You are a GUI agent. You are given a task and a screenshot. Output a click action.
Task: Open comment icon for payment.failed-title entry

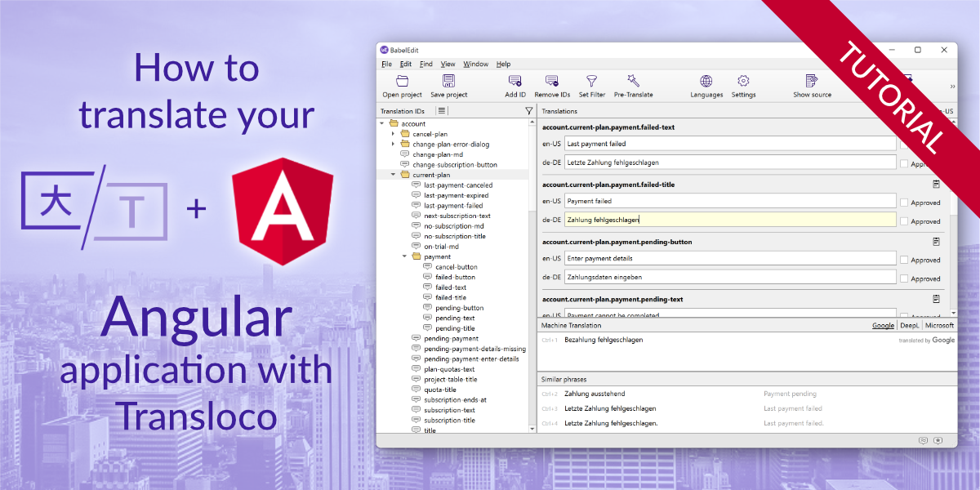[x=936, y=185]
